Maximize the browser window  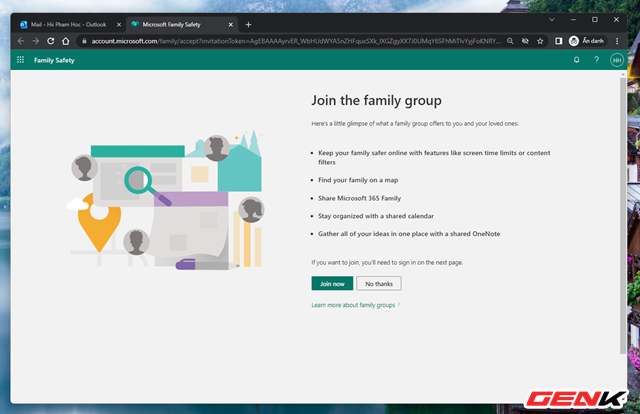click(x=595, y=20)
